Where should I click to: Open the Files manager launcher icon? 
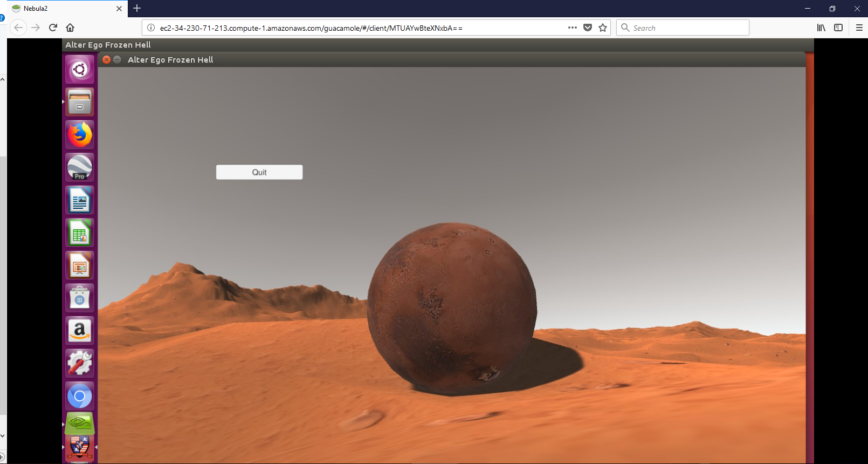coord(80,102)
